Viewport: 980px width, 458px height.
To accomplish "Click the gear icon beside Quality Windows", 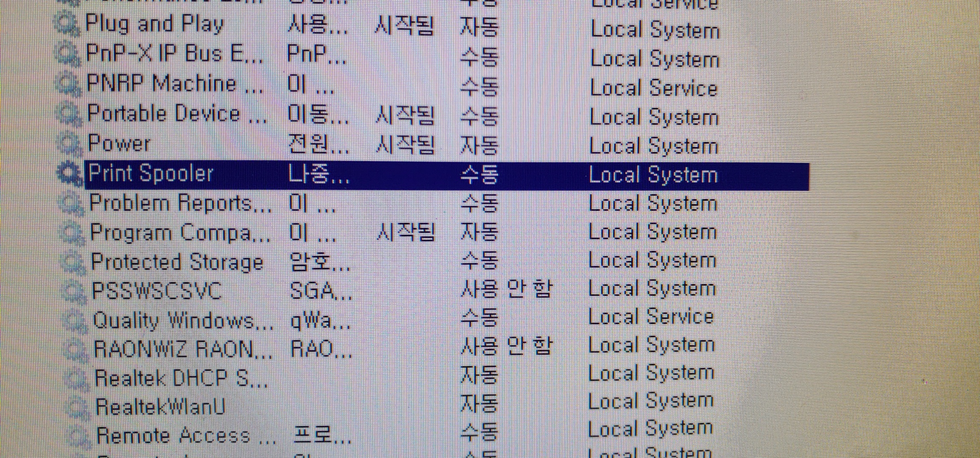I will (x=75, y=320).
